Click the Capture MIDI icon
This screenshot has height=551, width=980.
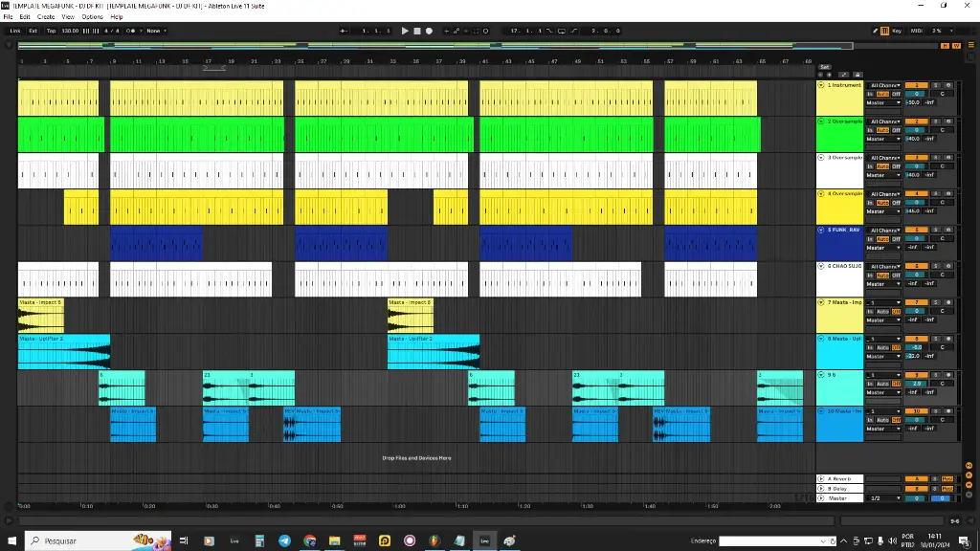pos(476,31)
